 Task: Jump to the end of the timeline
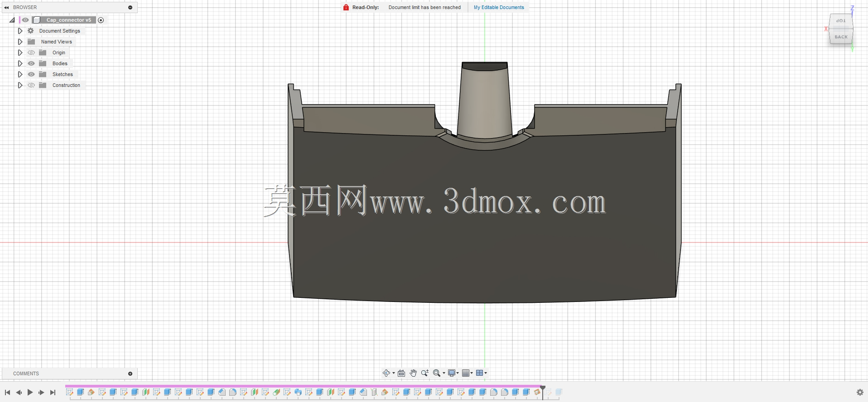coord(53,392)
